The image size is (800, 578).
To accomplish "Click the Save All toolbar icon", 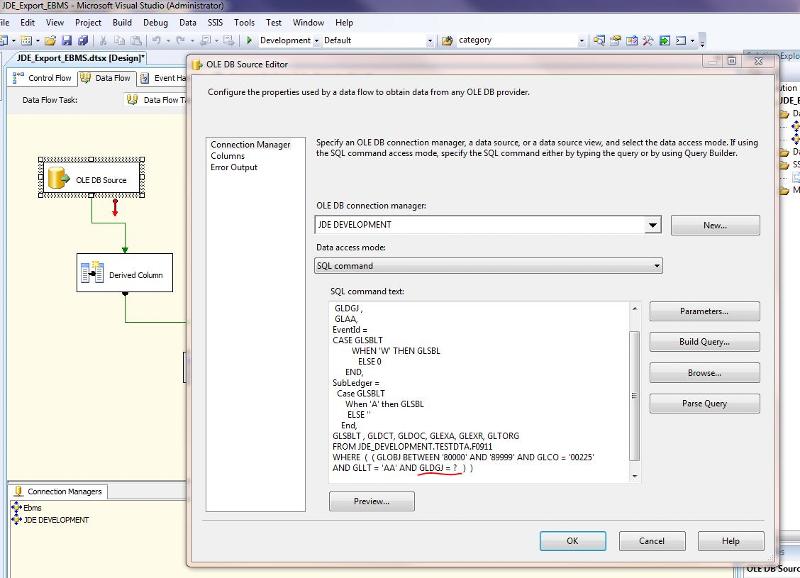I will click(83, 40).
